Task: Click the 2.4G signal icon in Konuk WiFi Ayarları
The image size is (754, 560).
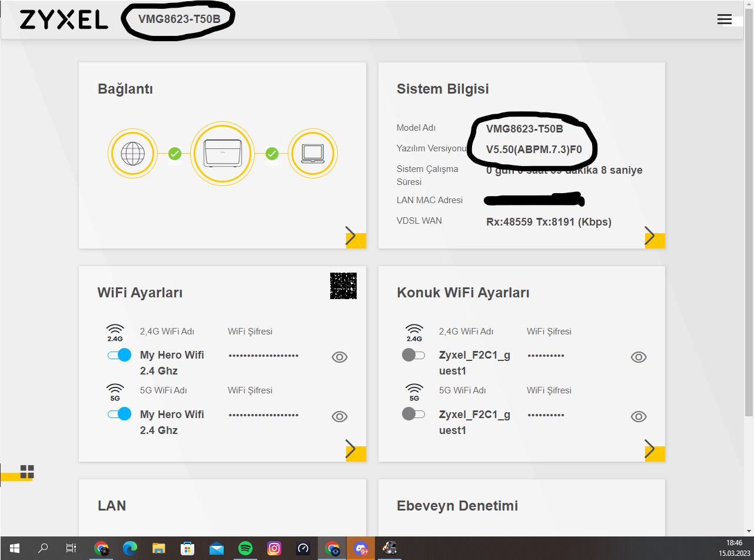Action: point(414,333)
